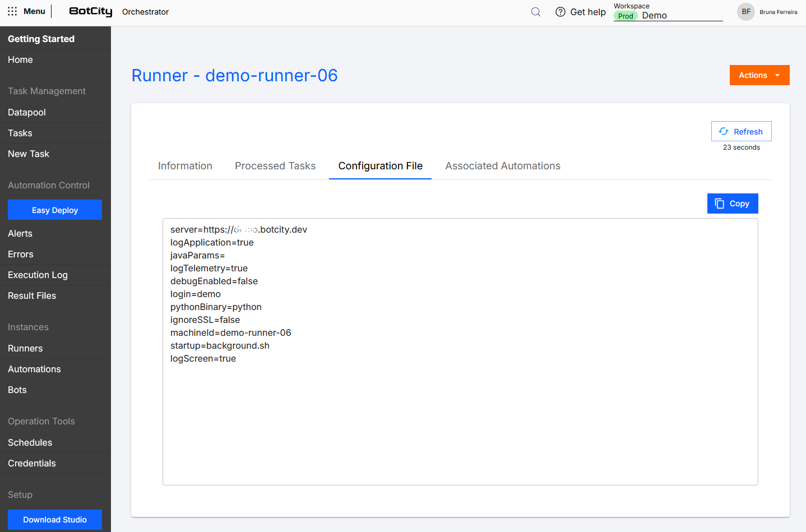Open the BF user avatar
806x532 pixels.
click(746, 12)
